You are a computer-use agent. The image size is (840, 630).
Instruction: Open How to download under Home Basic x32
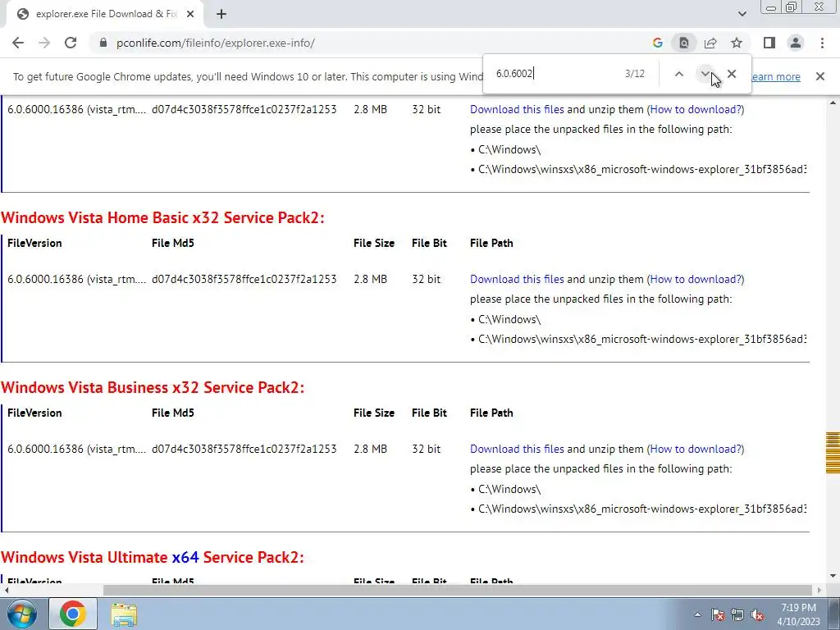click(x=696, y=279)
